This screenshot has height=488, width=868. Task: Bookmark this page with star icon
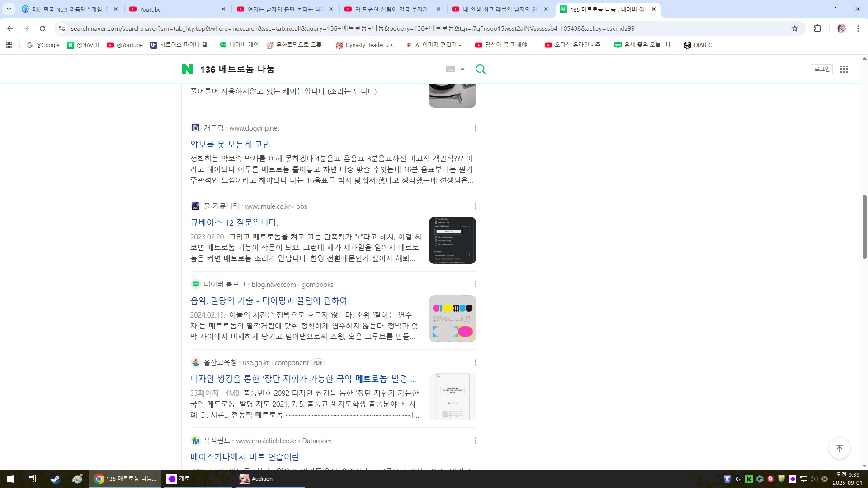coord(795,28)
